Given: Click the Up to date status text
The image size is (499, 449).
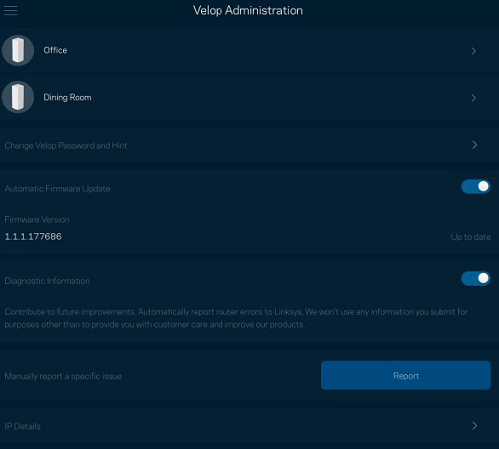Looking at the screenshot, I should coord(471,237).
